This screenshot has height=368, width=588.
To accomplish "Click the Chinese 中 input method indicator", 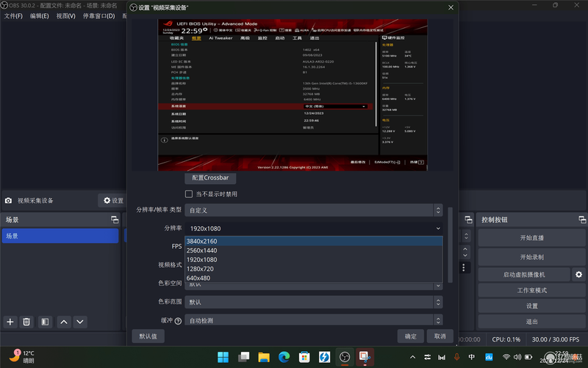I will click(x=471, y=357).
